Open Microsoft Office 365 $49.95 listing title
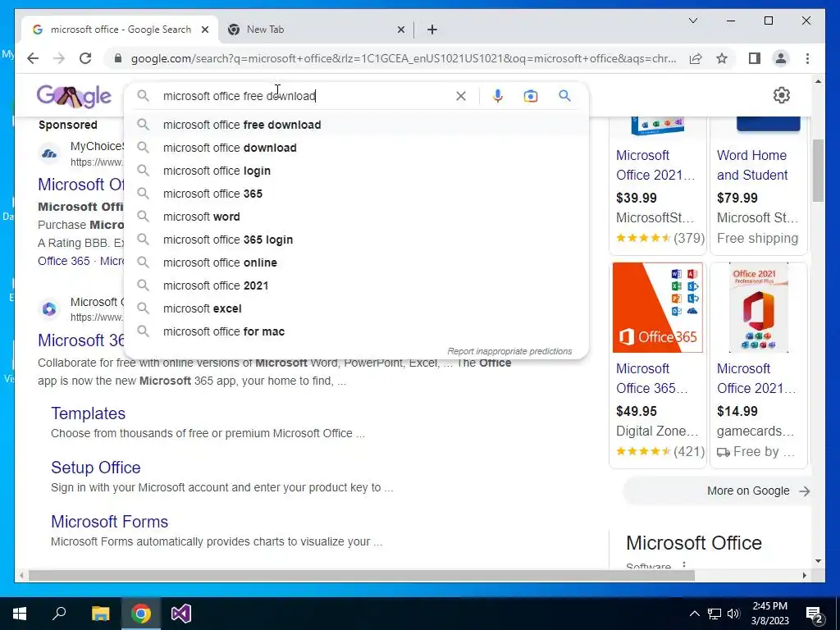 [651, 378]
